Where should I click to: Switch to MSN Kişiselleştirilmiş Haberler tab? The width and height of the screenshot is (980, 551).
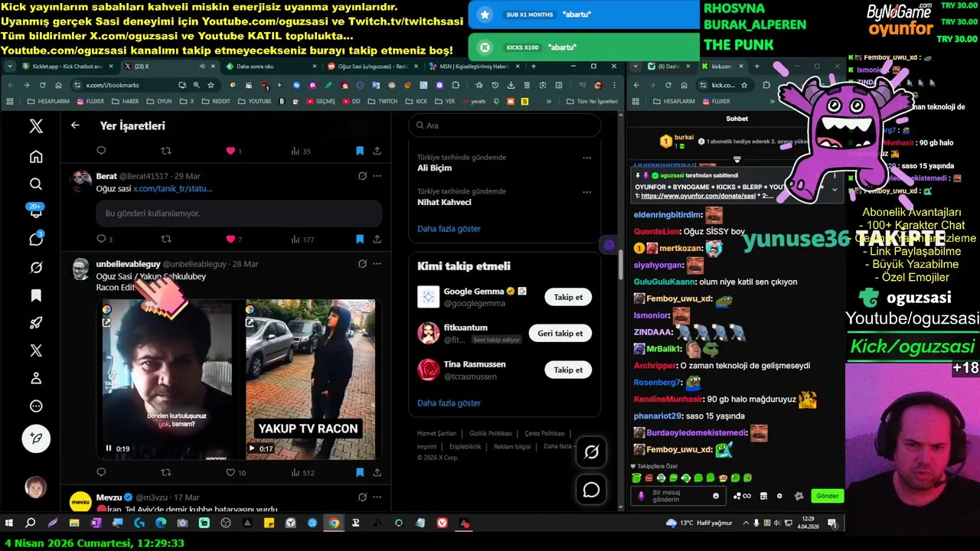click(473, 67)
